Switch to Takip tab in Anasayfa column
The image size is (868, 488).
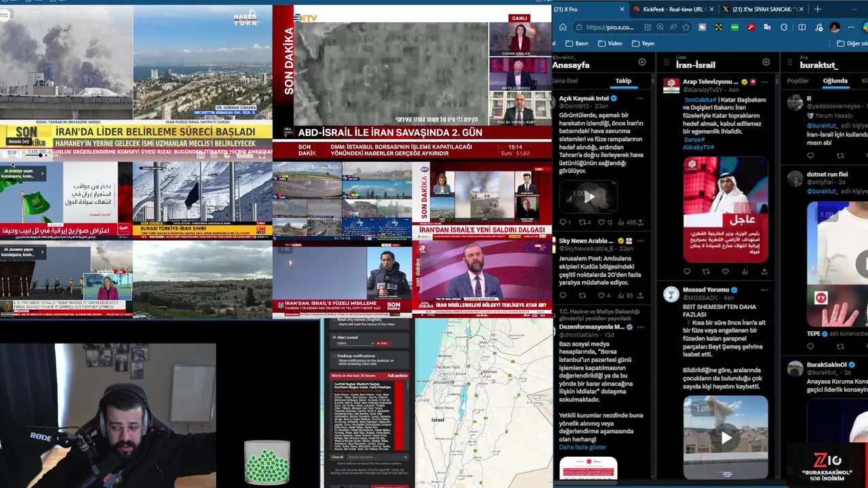pyautogui.click(x=623, y=81)
